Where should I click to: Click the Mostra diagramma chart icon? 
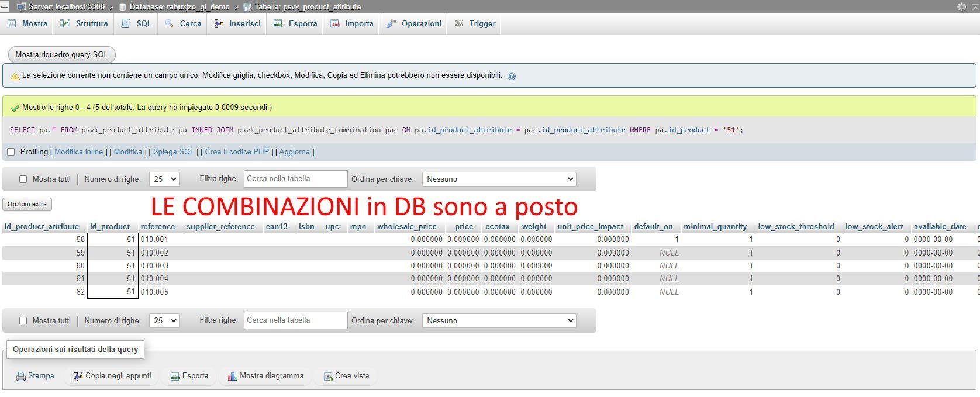232,377
